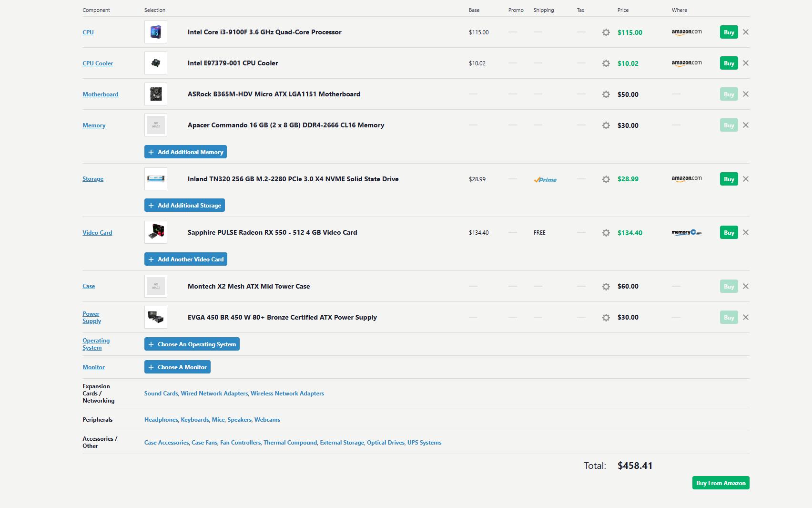812x508 pixels.
Task: Remove the Intel E97379-001 CPU Cooler
Action: tap(746, 63)
